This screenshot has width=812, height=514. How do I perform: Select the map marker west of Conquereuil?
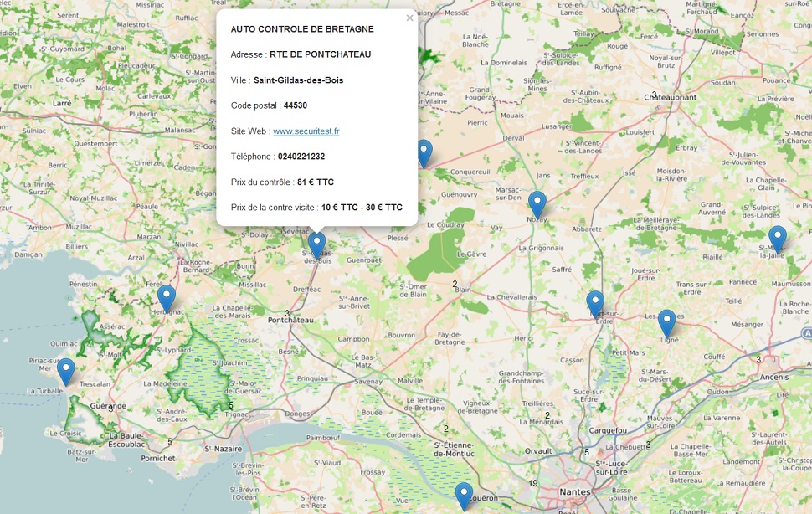(424, 153)
